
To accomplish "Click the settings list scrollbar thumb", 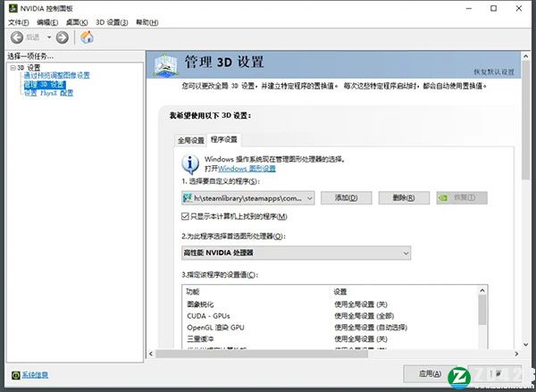I will click(x=482, y=310).
